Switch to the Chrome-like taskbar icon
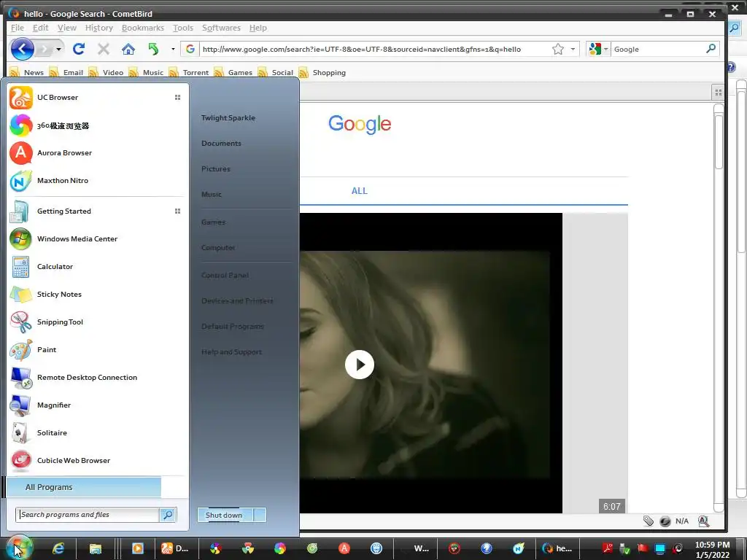The image size is (747, 560). pyautogui.click(x=248, y=548)
